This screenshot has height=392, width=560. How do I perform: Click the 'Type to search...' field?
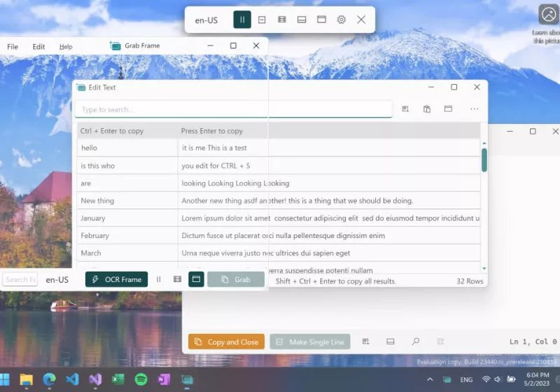tap(233, 109)
